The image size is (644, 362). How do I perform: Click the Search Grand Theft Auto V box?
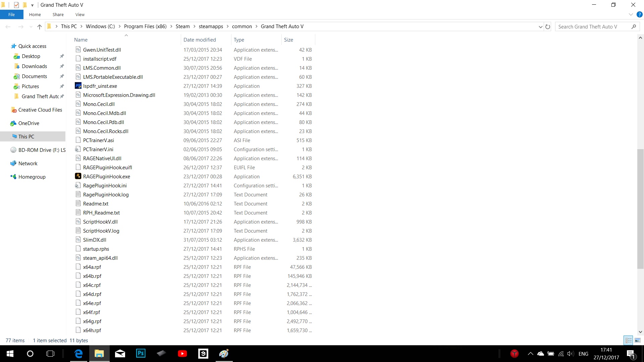[592, 26]
